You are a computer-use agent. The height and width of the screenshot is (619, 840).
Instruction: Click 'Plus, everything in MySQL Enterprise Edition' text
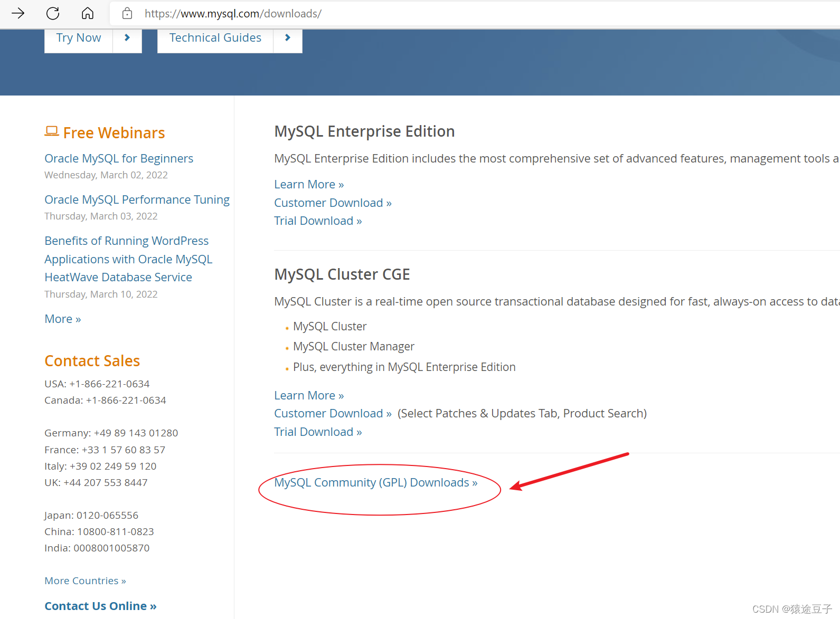tap(404, 367)
